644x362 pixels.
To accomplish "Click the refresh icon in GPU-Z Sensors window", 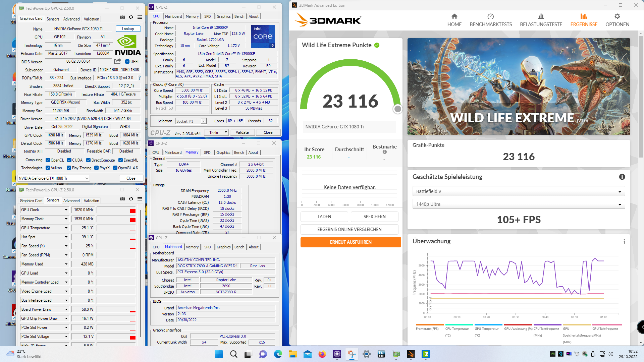I will point(131,199).
